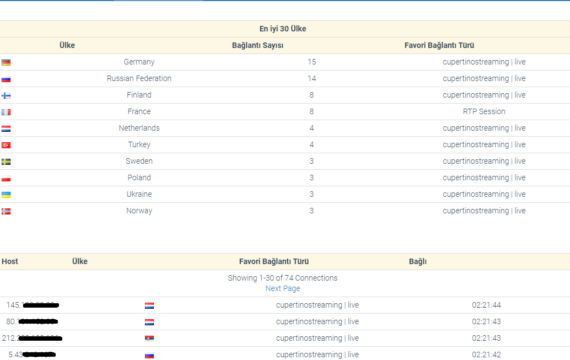Click the Poland flag icon
Screen dimensions: 570x360
click(x=6, y=178)
